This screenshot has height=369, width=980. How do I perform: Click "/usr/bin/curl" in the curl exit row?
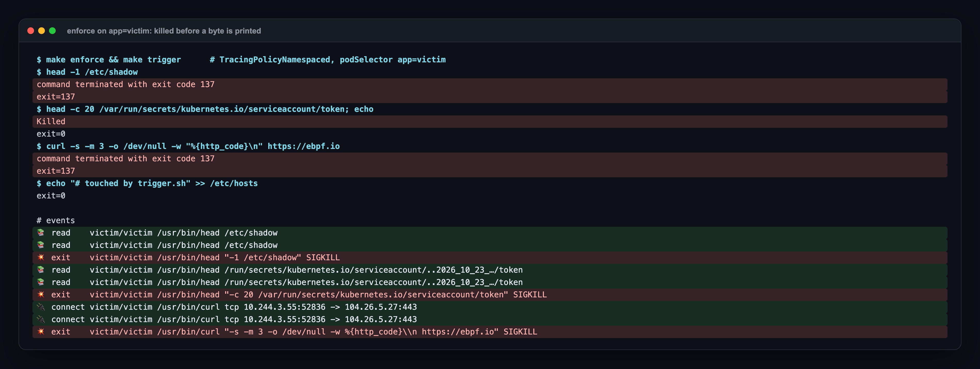click(x=188, y=332)
